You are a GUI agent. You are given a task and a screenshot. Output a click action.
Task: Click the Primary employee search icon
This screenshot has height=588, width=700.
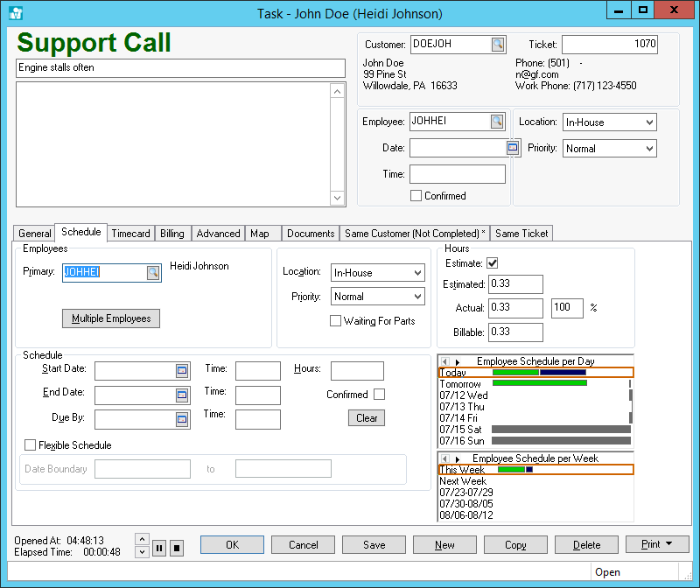point(153,273)
